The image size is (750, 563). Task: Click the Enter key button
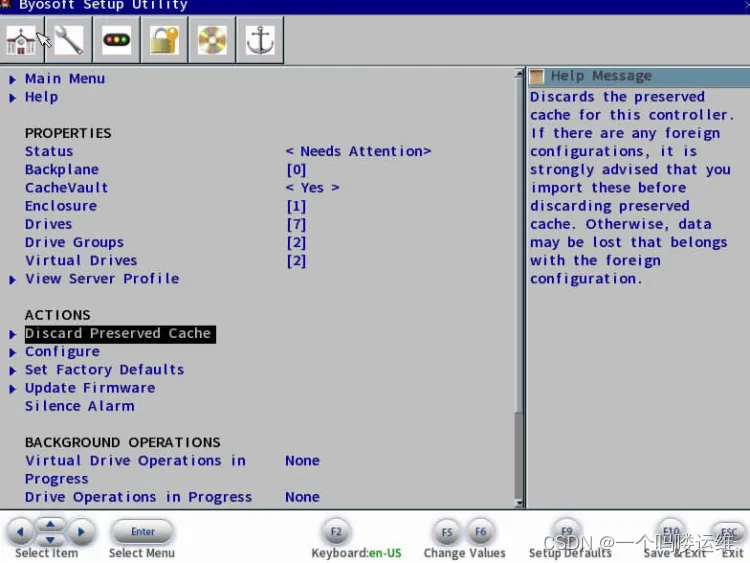pyautogui.click(x=142, y=531)
